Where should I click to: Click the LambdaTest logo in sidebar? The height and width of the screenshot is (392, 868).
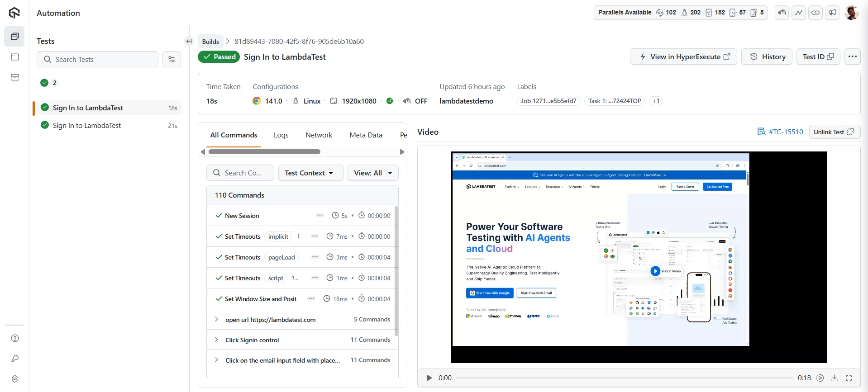(14, 13)
